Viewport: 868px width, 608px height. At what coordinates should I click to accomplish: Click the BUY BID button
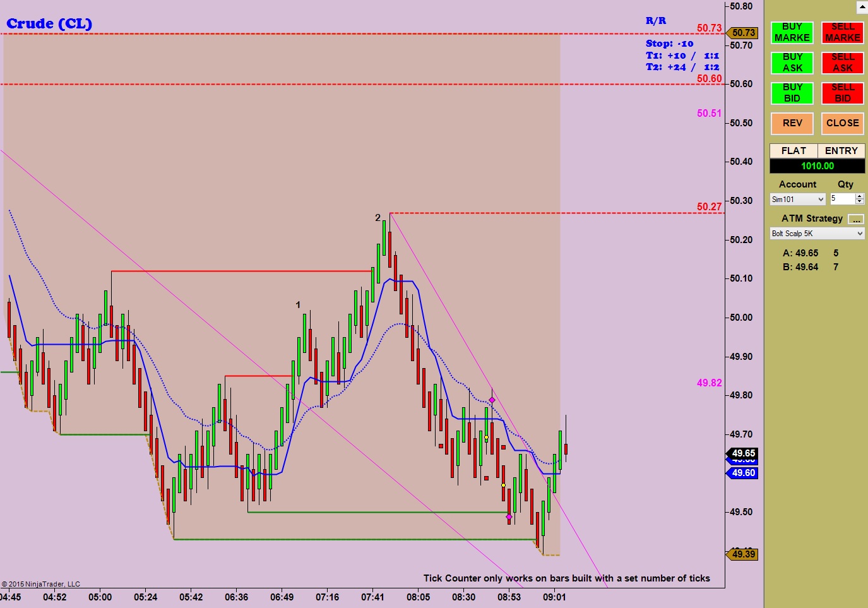point(792,93)
